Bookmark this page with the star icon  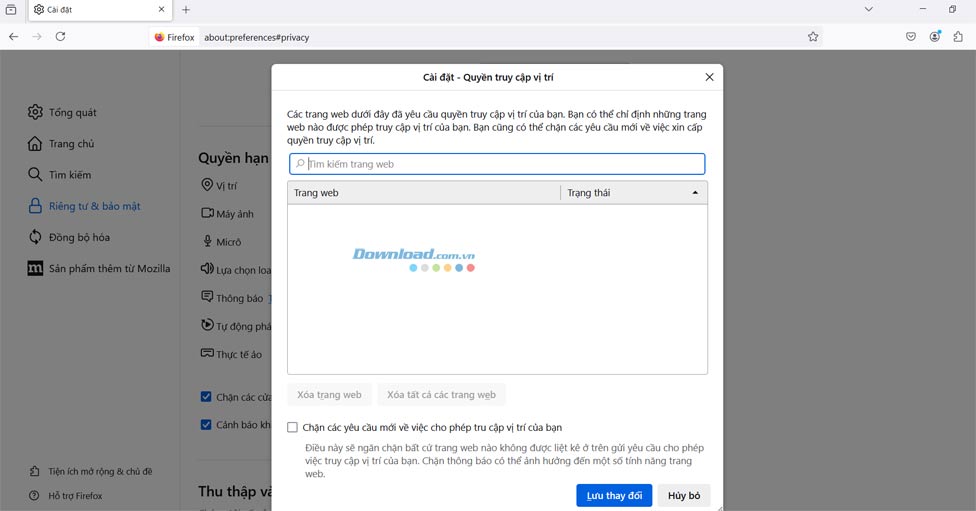[813, 37]
